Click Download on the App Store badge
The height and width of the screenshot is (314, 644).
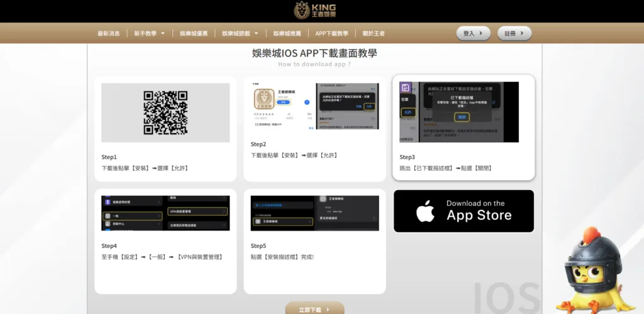464,211
